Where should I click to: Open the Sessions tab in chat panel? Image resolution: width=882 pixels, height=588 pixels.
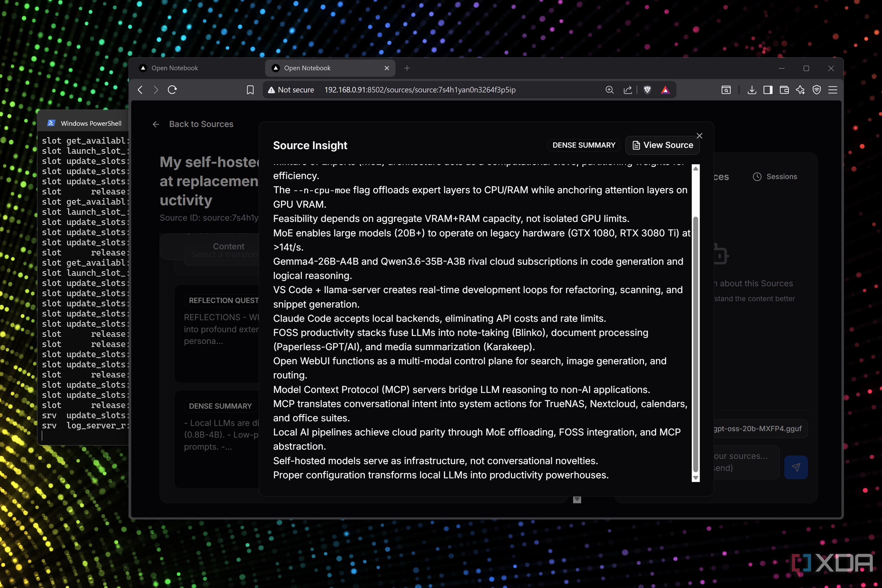[775, 177]
